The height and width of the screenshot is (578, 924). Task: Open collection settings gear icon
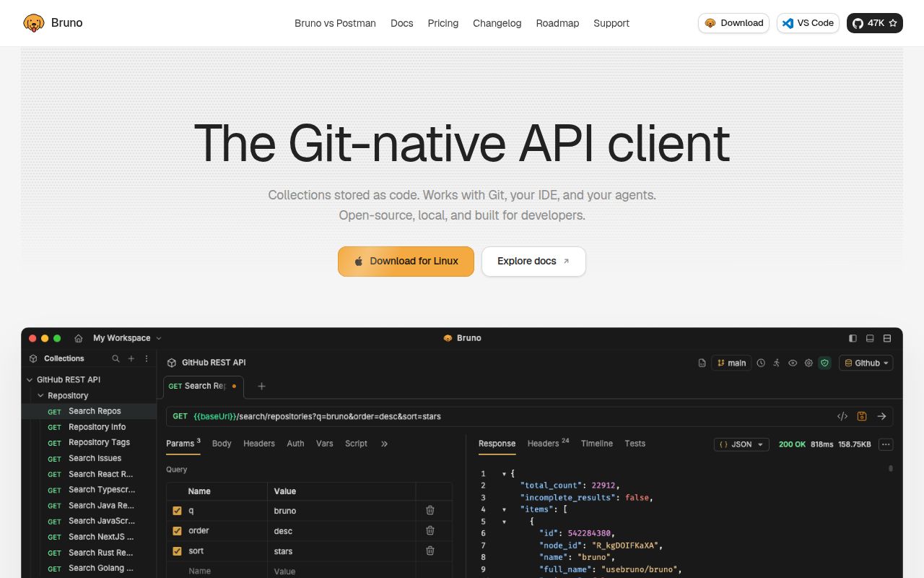[x=808, y=363]
